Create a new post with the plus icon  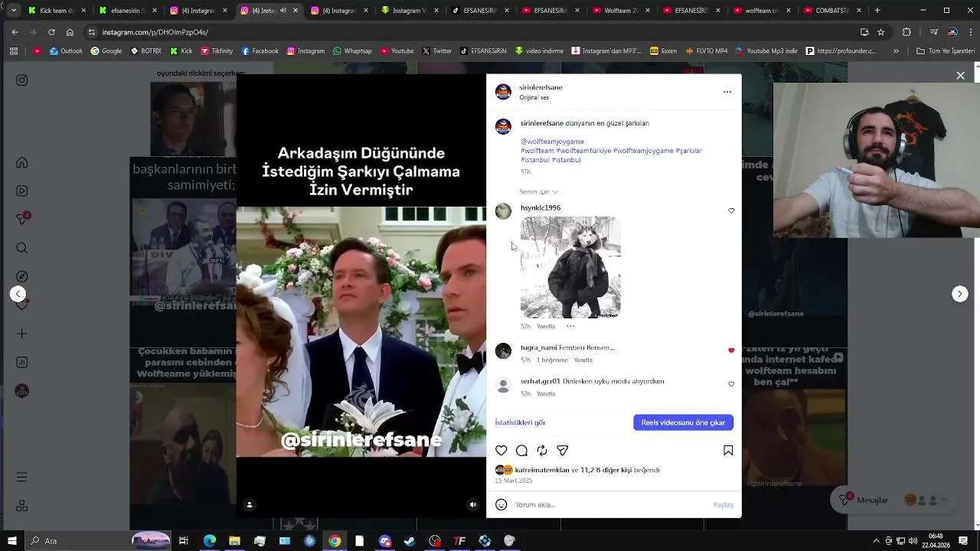click(22, 334)
